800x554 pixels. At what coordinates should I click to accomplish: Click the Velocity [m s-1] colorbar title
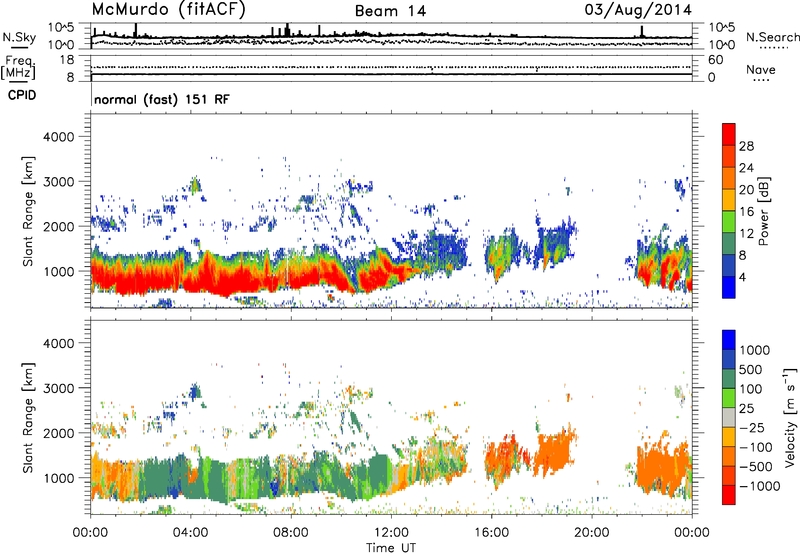coord(790,418)
